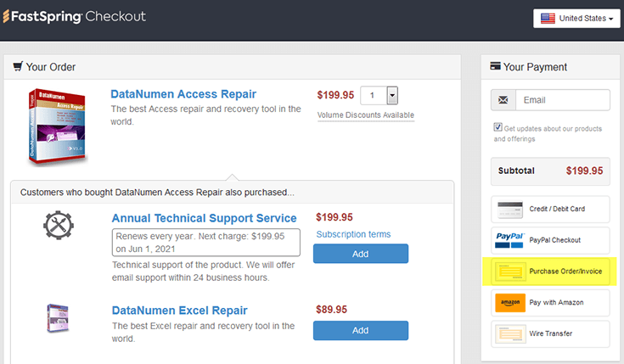This screenshot has width=624, height=364.
Task: Add Annual Technical Support Service to order
Action: point(361,254)
